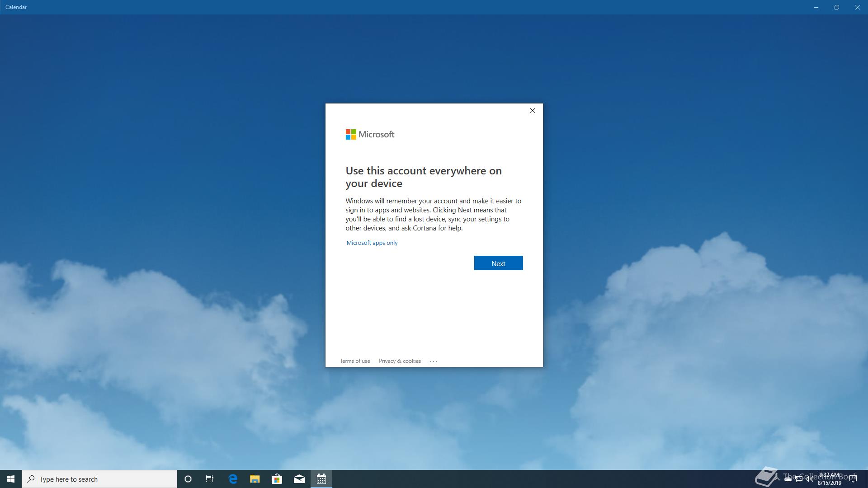Close the Microsoft account dialog
This screenshot has height=488, width=868.
[x=532, y=111]
